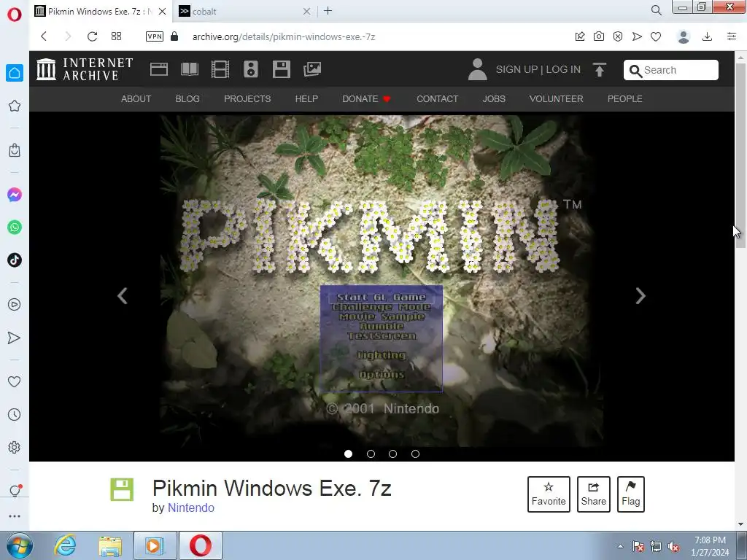Viewport: 747px width, 560px height.
Task: Show previous carousel image
Action: pos(123,296)
